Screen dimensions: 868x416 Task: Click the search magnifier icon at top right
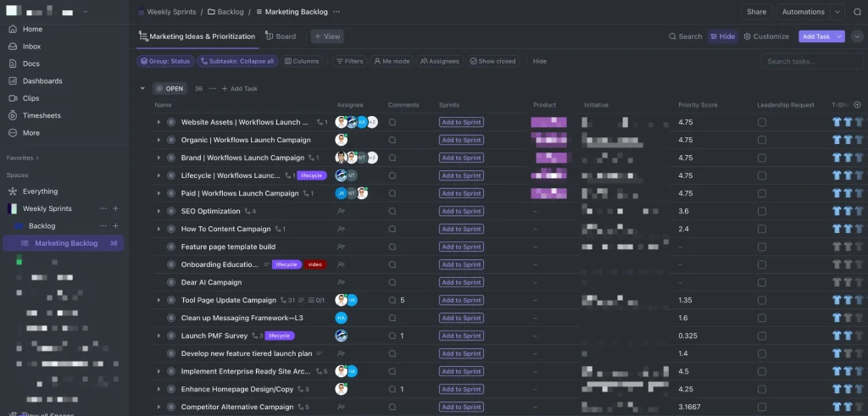click(x=857, y=12)
